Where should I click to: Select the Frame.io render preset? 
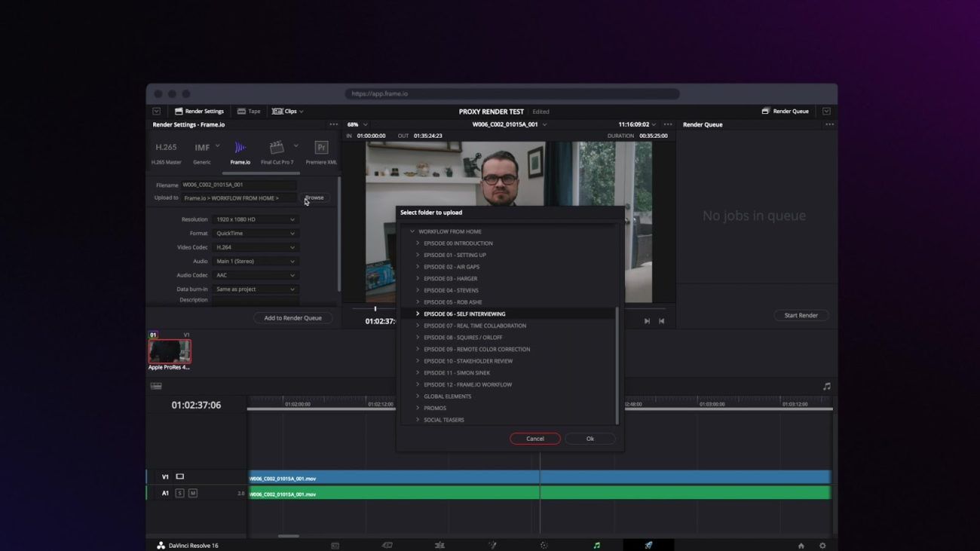(x=240, y=151)
